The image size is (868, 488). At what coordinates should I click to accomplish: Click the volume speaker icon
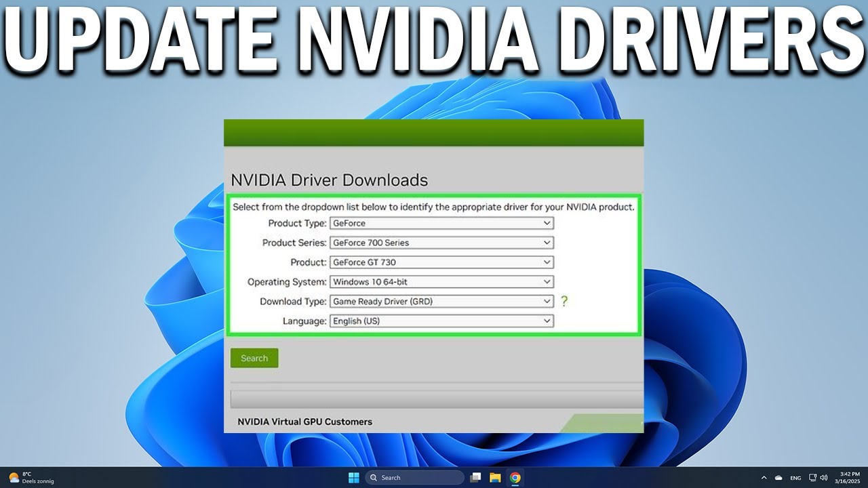point(824,478)
